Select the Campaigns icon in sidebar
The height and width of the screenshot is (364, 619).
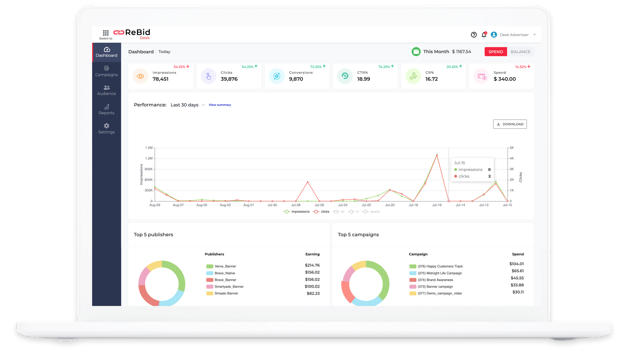[106, 71]
